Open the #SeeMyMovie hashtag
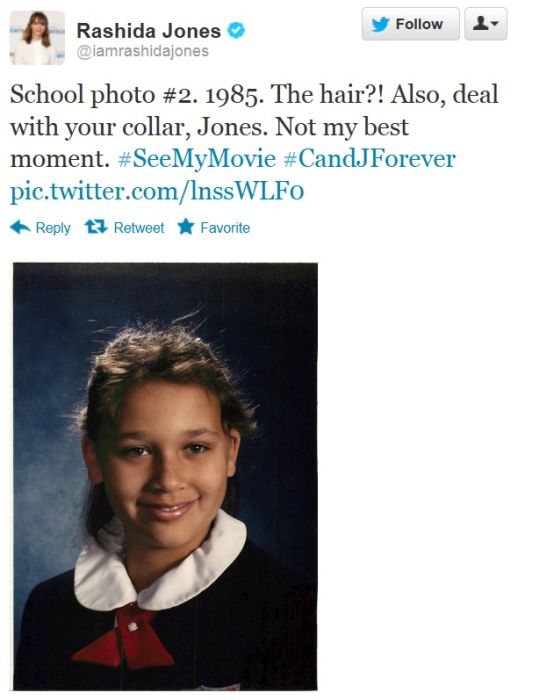The height and width of the screenshot is (700, 533). (x=197, y=159)
